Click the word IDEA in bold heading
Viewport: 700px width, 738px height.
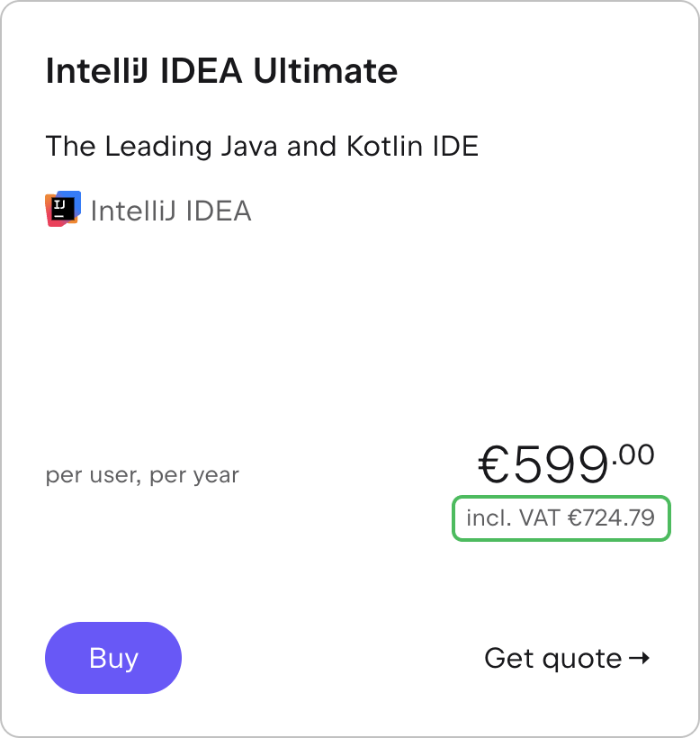[202, 71]
